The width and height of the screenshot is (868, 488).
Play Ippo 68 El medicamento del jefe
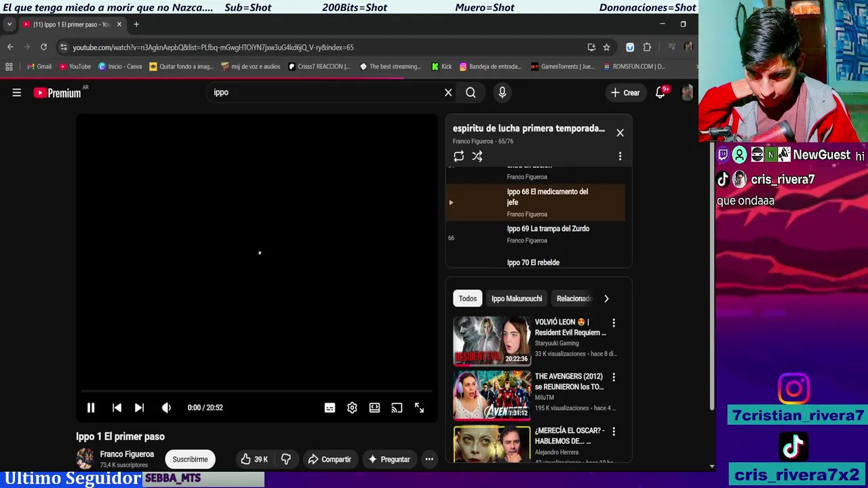(x=536, y=202)
